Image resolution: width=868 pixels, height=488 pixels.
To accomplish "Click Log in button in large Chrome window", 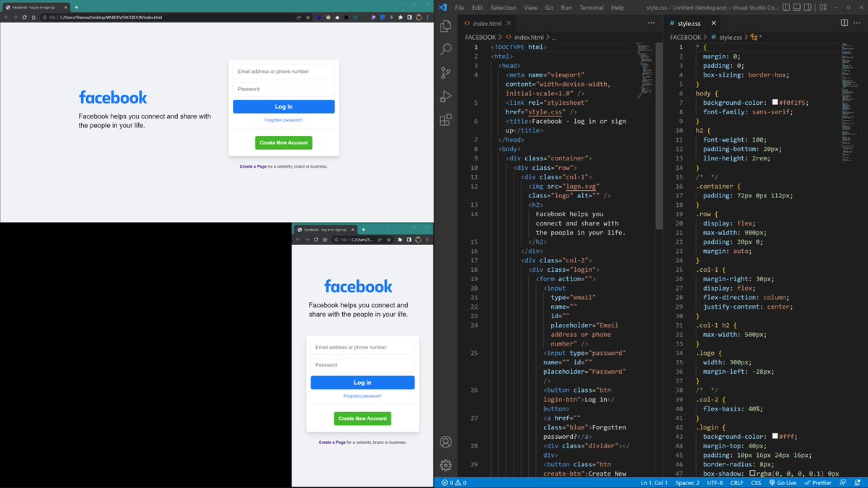I will click(x=284, y=106).
